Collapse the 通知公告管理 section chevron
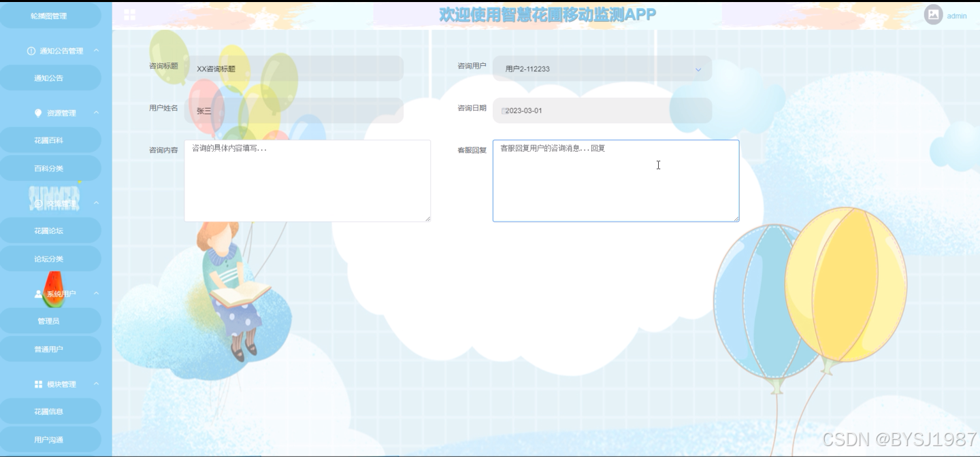The width and height of the screenshot is (980, 457). click(96, 51)
